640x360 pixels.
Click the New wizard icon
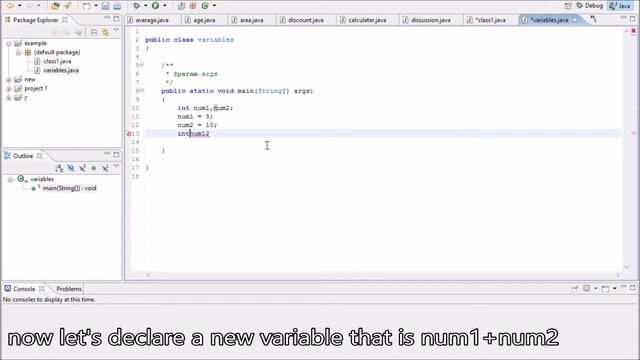[87, 6]
